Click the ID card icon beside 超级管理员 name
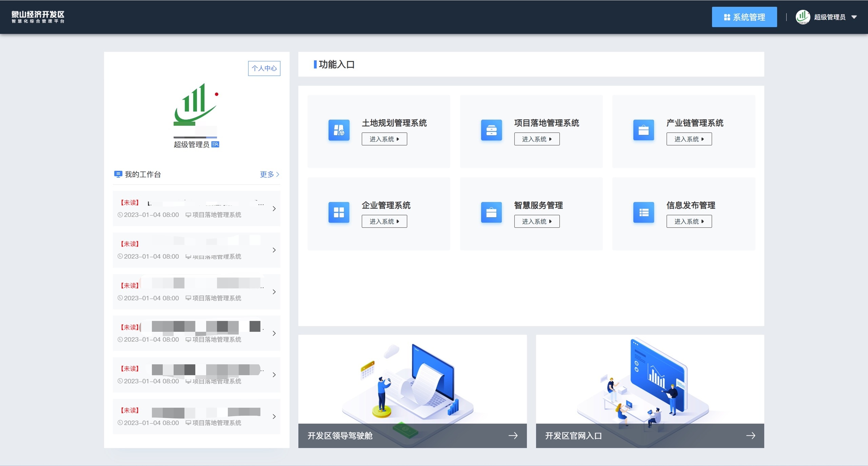Image resolution: width=868 pixels, height=466 pixels. tap(215, 144)
